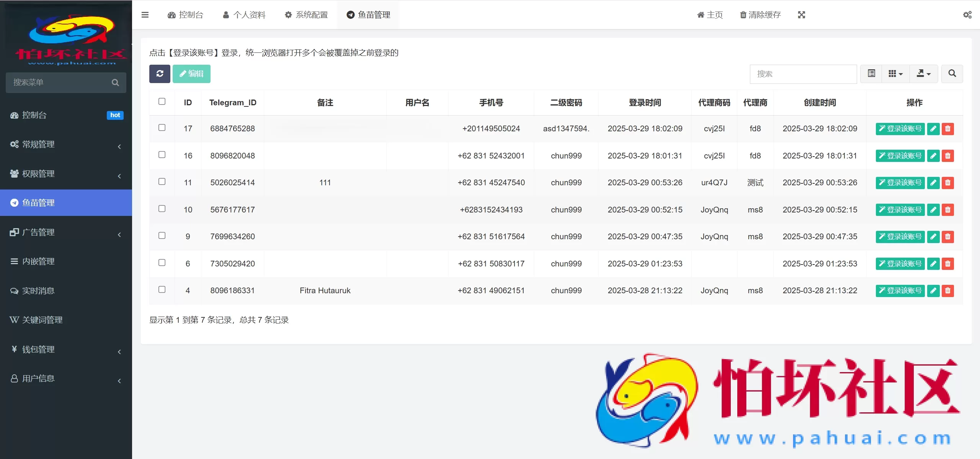
Task: Click the 清除缓存 link
Action: [759, 15]
